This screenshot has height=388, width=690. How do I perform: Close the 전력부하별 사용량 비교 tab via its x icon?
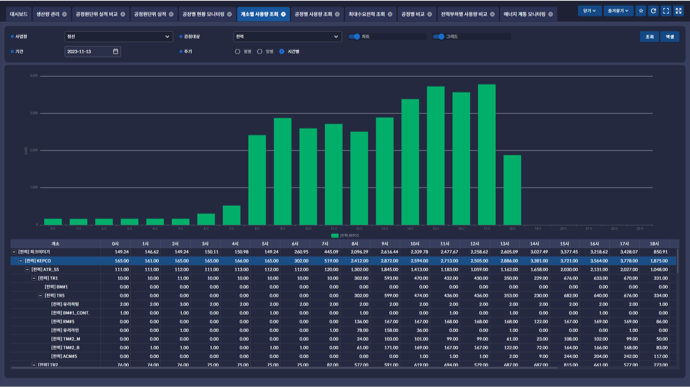pos(492,14)
